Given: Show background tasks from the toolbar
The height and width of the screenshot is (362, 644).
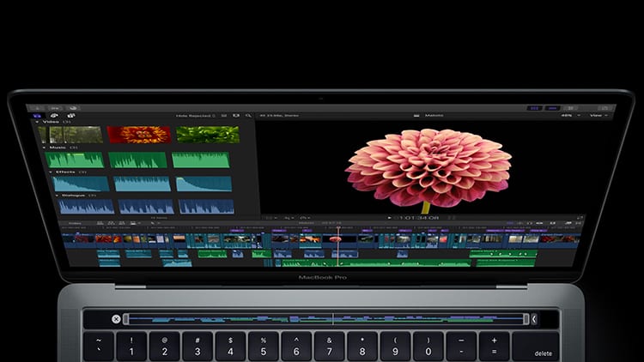Looking at the screenshot, I should coord(73,108).
